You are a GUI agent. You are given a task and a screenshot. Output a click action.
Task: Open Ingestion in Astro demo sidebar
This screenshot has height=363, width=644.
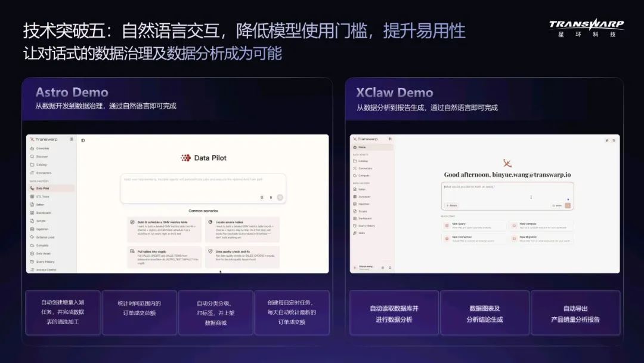pyautogui.click(x=39, y=229)
